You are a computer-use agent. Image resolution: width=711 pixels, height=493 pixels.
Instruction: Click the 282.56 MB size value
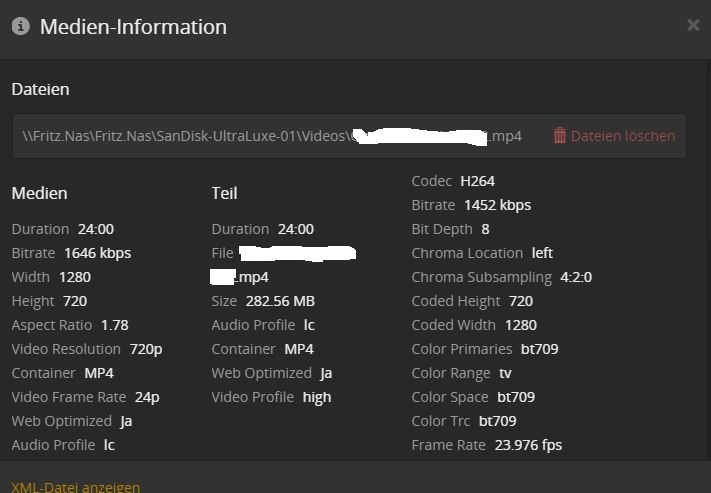(279, 301)
